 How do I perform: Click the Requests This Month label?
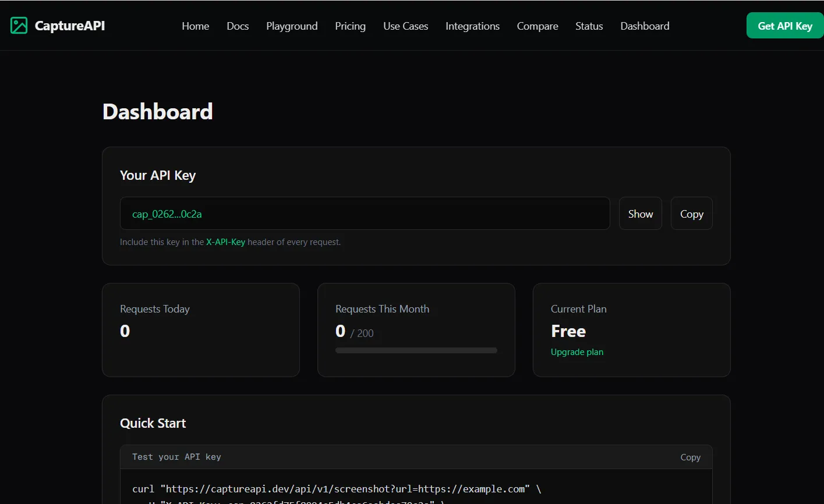point(382,309)
